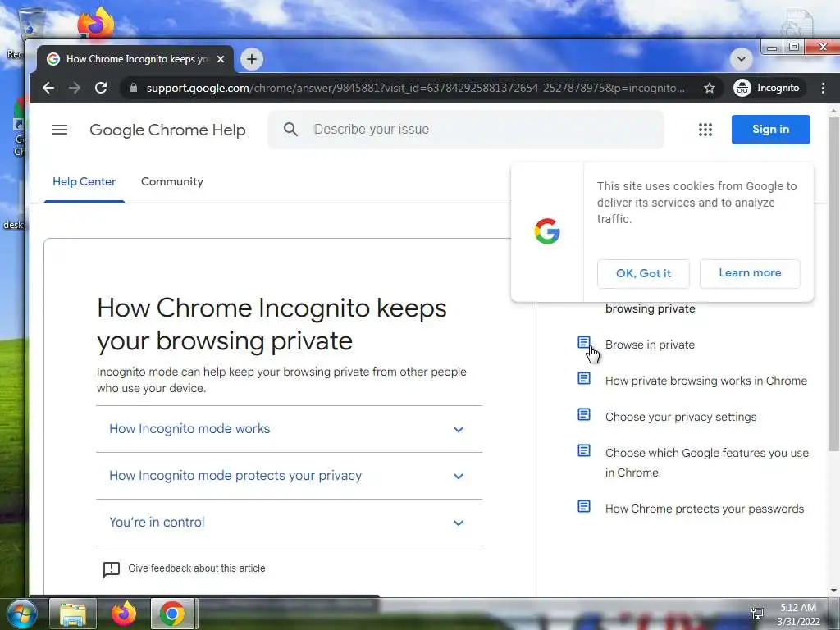Click the scrollbar down arrow
Image resolution: width=840 pixels, height=630 pixels.
[833, 591]
